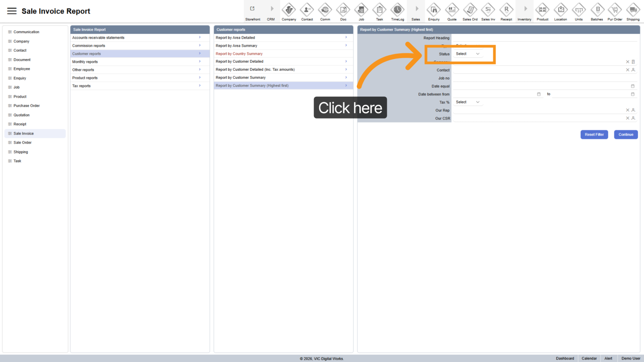Open Dashboard in the footer bar
Viewport: 644px width, 362px height.
point(565,359)
